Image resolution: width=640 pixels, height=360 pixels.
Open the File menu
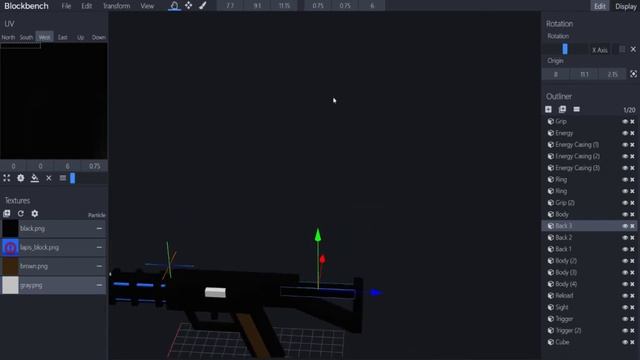pos(66,6)
